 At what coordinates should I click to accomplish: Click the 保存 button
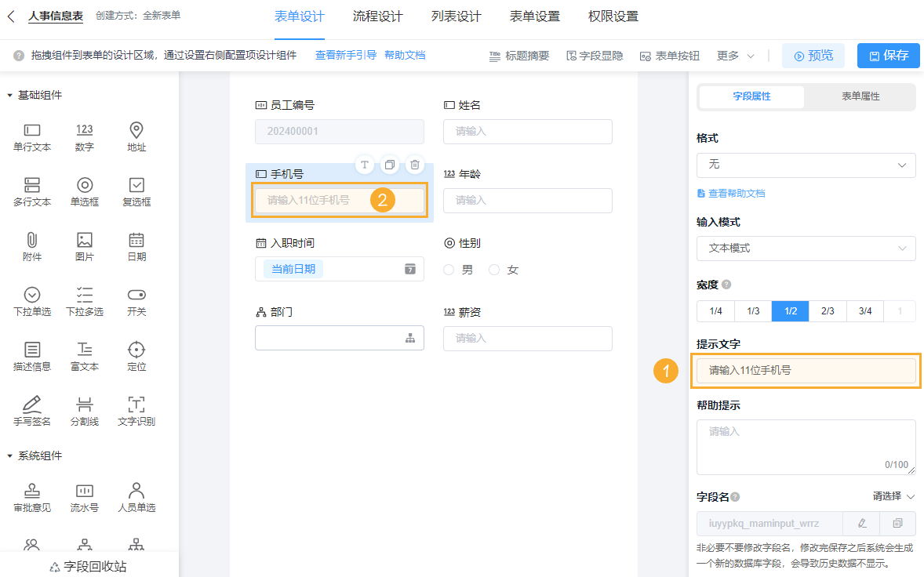(888, 56)
